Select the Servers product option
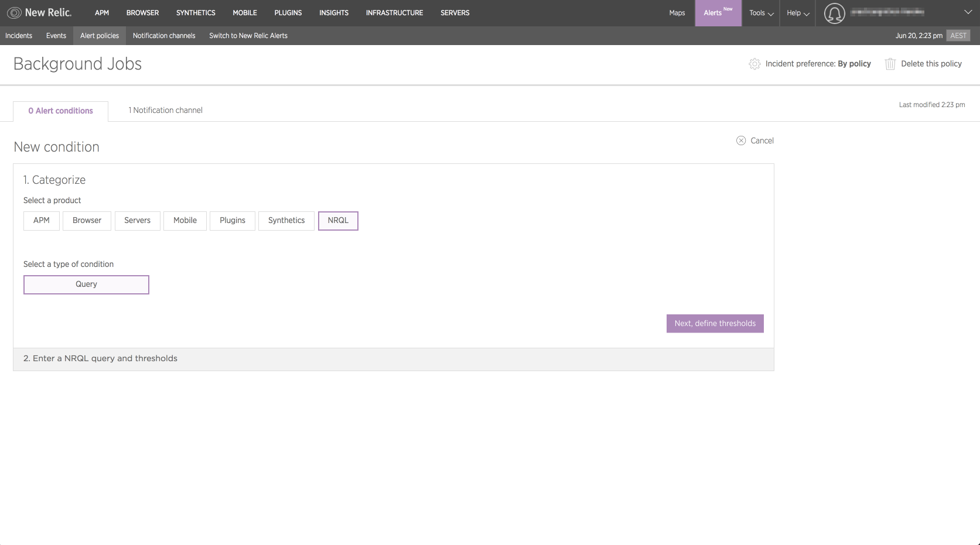The height and width of the screenshot is (545, 980). [137, 221]
